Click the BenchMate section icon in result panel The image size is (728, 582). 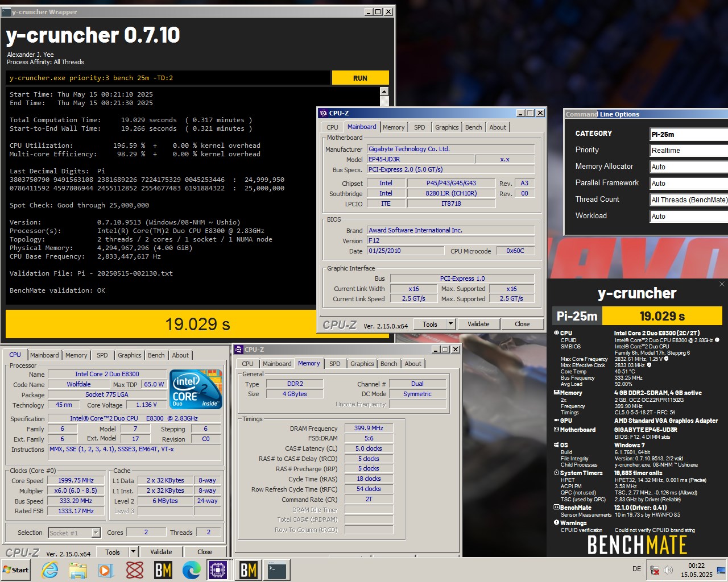point(556,508)
